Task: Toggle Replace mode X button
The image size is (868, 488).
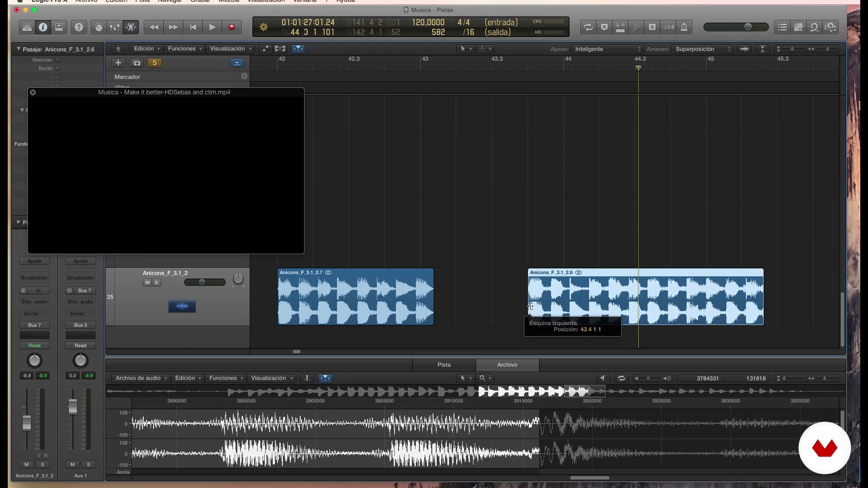Action: (x=604, y=28)
